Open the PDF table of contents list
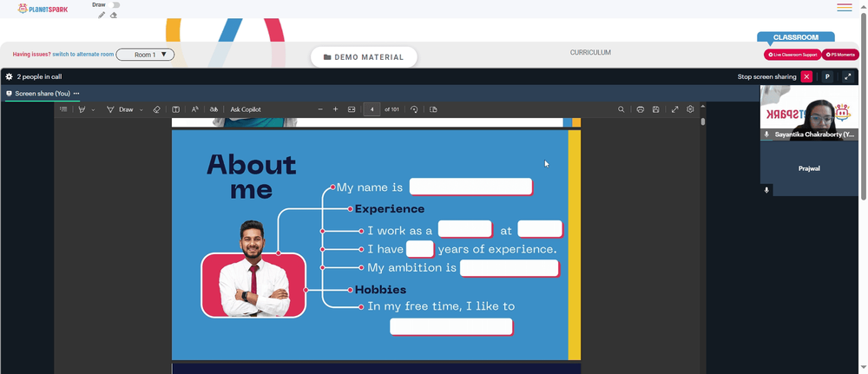The height and width of the screenshot is (374, 868). point(63,109)
